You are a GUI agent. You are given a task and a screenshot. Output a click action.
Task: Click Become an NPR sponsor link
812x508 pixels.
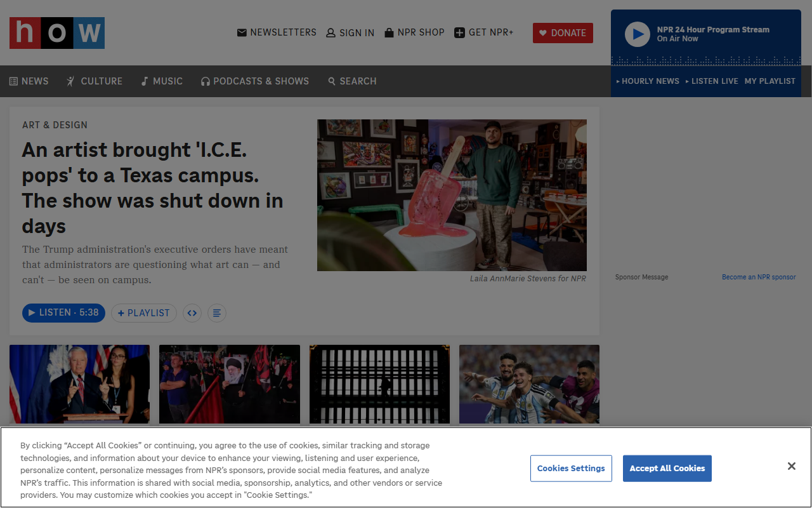tap(759, 277)
